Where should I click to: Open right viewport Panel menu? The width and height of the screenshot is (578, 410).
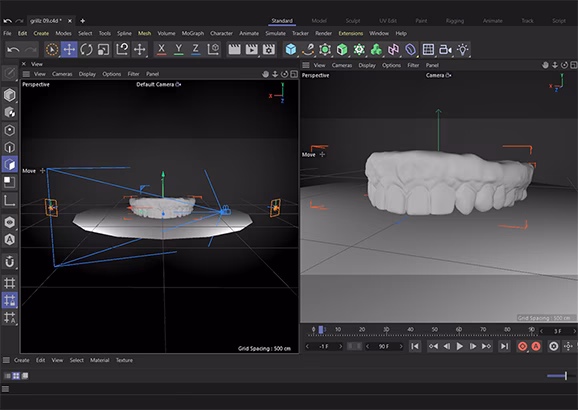[432, 65]
